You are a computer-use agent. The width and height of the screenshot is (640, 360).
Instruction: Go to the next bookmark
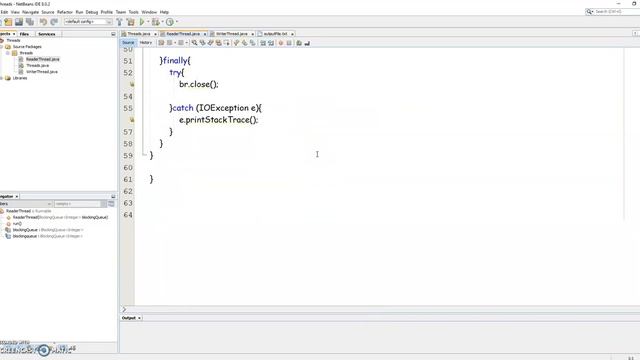[244, 43]
